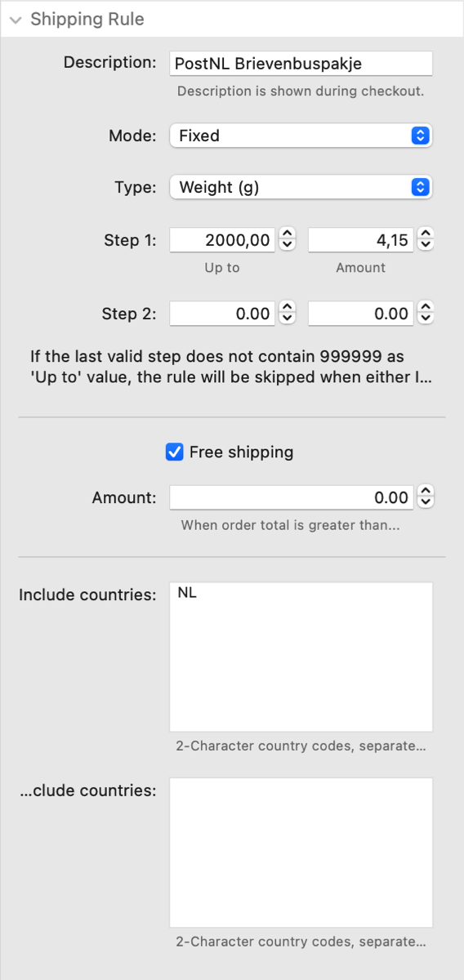Click the Shipping Rule header title

87,20
